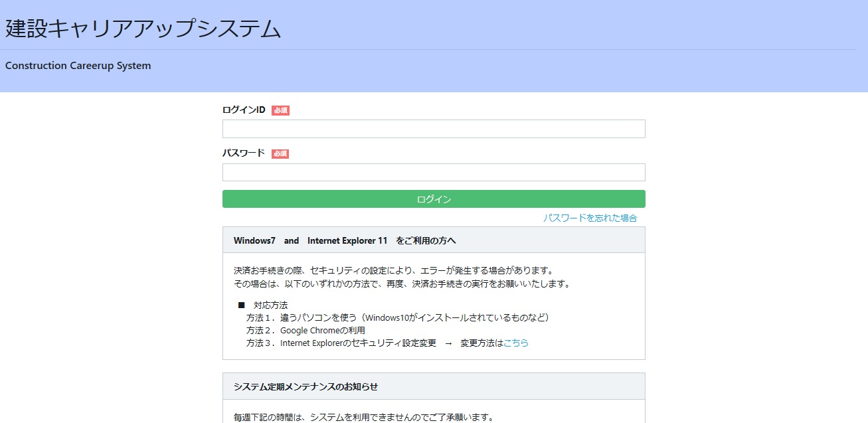Image resolution: width=868 pixels, height=423 pixels.
Task: Click the 方法2. Google Chromeの利用 line
Action: 305,330
